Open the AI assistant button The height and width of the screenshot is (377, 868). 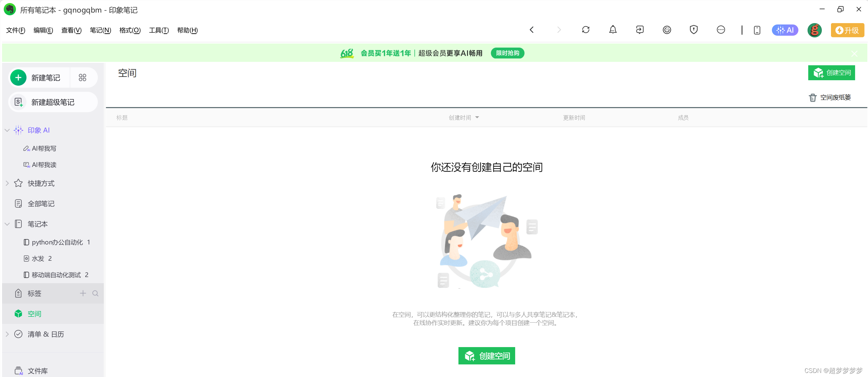pos(785,30)
